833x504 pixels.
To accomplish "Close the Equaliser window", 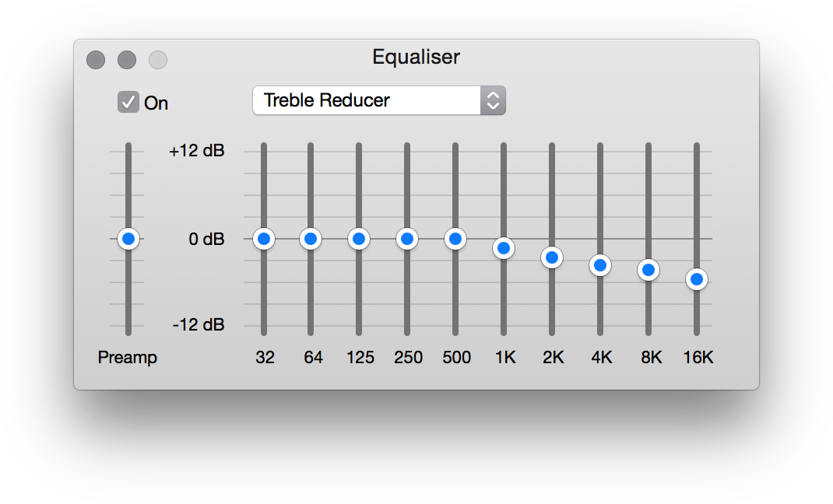I will point(96,59).
